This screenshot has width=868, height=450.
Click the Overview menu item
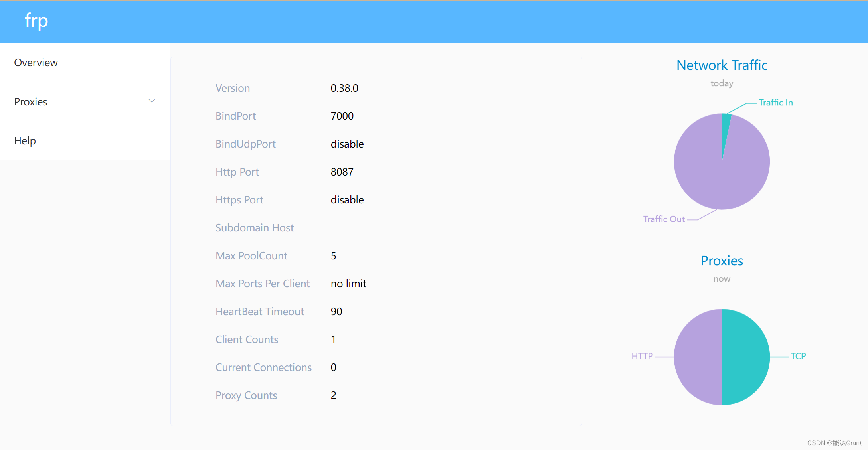36,63
